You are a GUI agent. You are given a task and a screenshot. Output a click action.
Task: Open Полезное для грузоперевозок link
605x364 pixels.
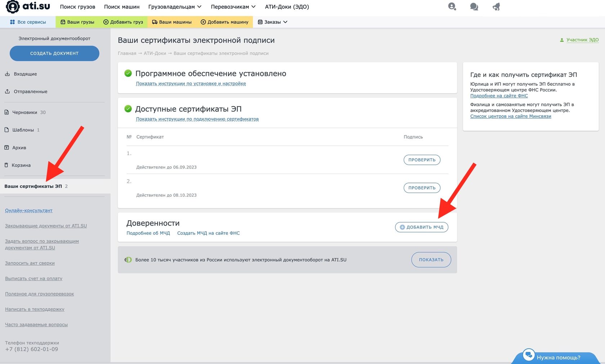(x=39, y=294)
